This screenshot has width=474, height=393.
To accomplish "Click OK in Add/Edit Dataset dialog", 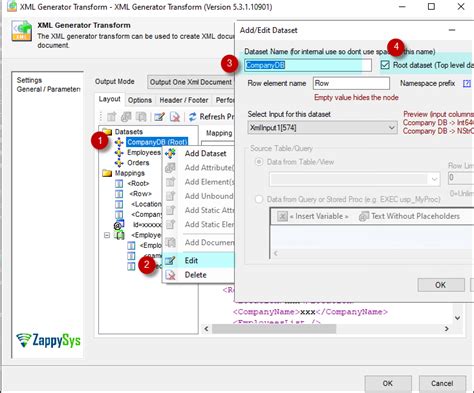I will [441, 285].
